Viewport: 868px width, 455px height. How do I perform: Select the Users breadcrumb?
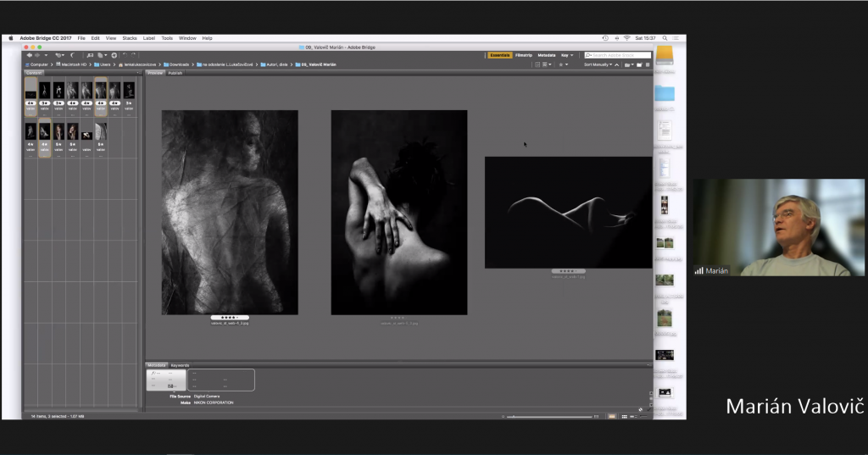pos(103,64)
